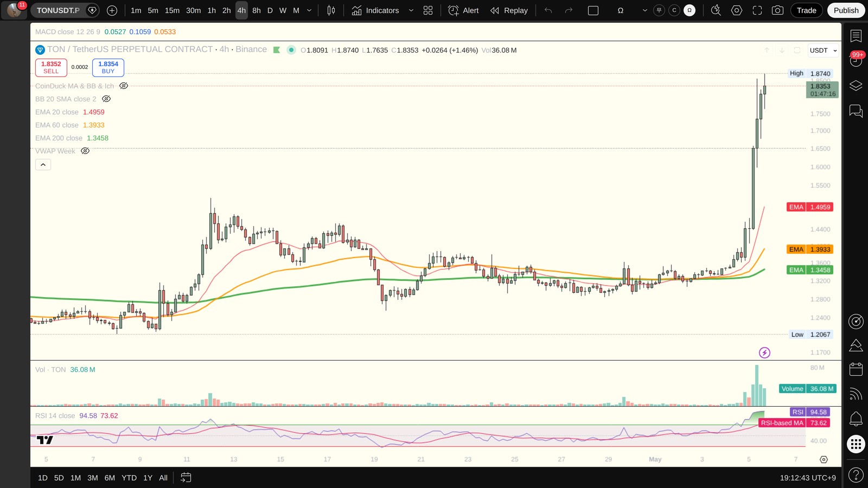Open the chats panel icon
The image size is (868, 488).
point(856,111)
